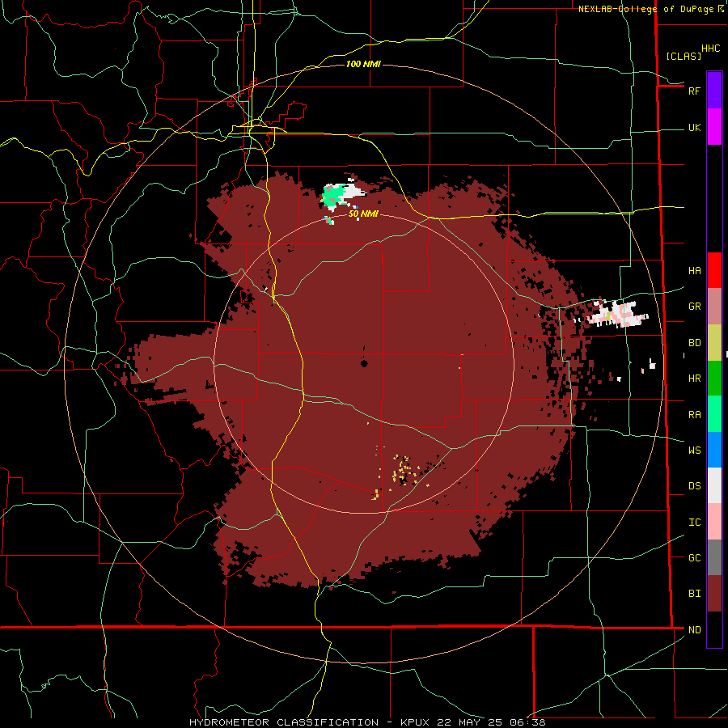The height and width of the screenshot is (728, 728).
Task: Select the light pink IC swatch
Action: click(x=714, y=522)
